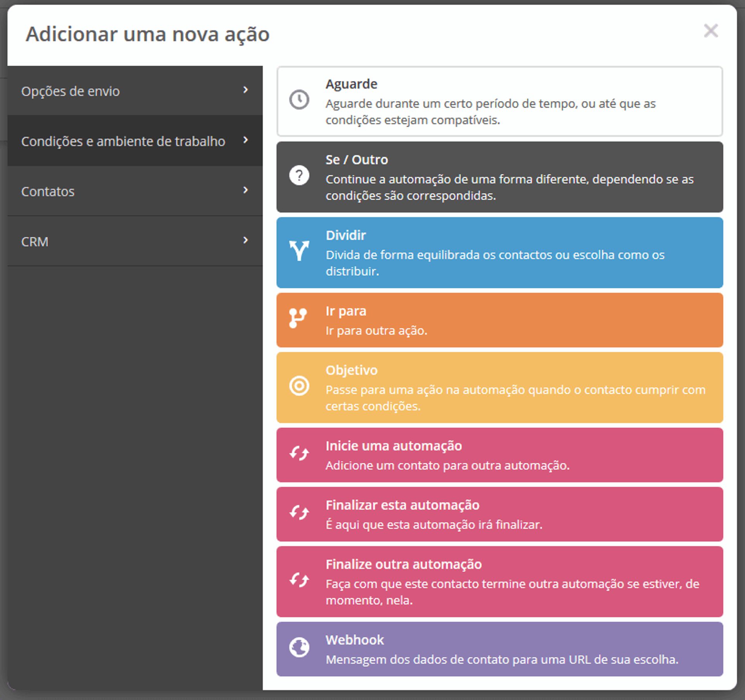Open the Contatos category
The image size is (745, 700).
click(48, 192)
